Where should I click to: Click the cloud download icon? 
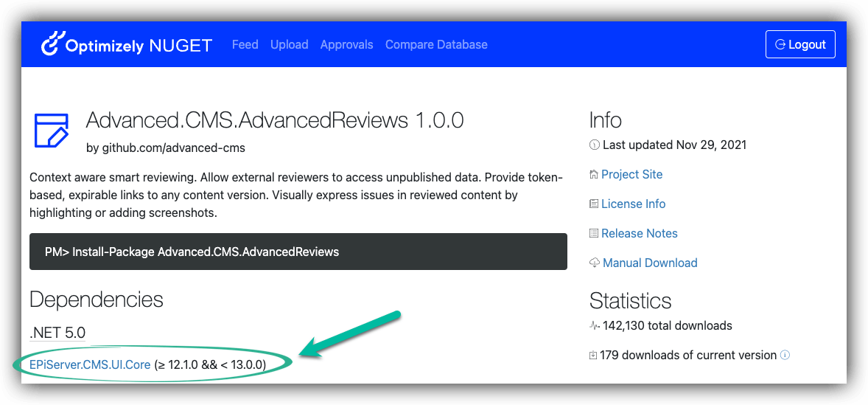[x=595, y=263]
